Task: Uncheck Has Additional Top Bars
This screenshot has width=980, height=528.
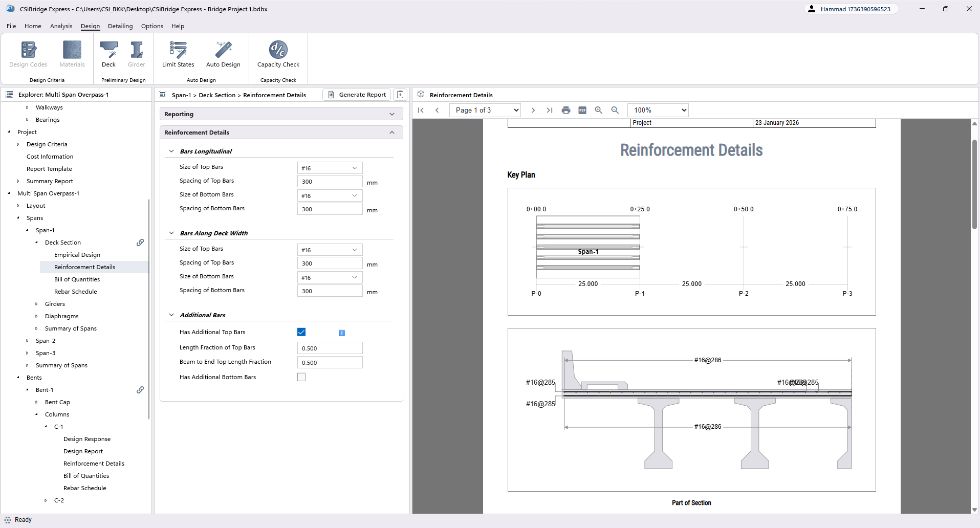Action: (301, 332)
